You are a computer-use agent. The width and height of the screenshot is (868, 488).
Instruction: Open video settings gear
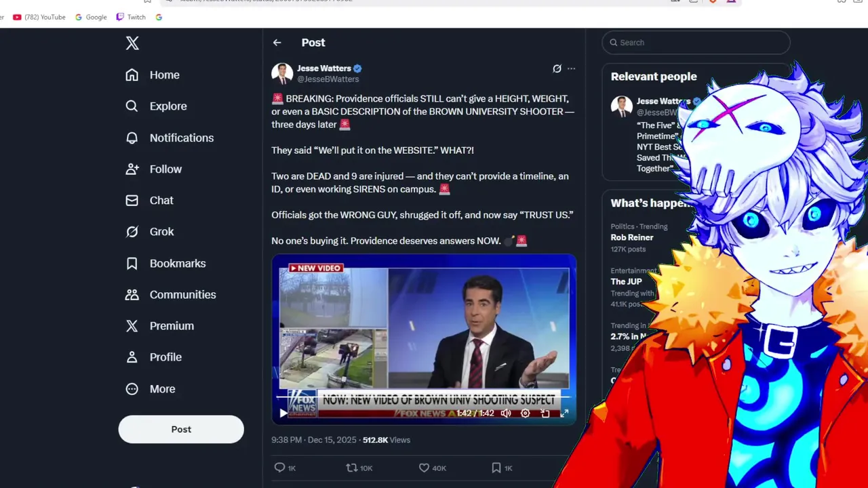point(525,413)
